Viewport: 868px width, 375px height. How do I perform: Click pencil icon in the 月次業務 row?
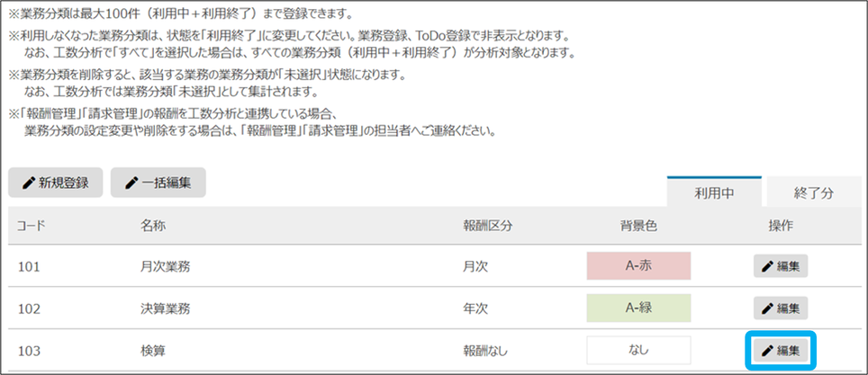(767, 266)
